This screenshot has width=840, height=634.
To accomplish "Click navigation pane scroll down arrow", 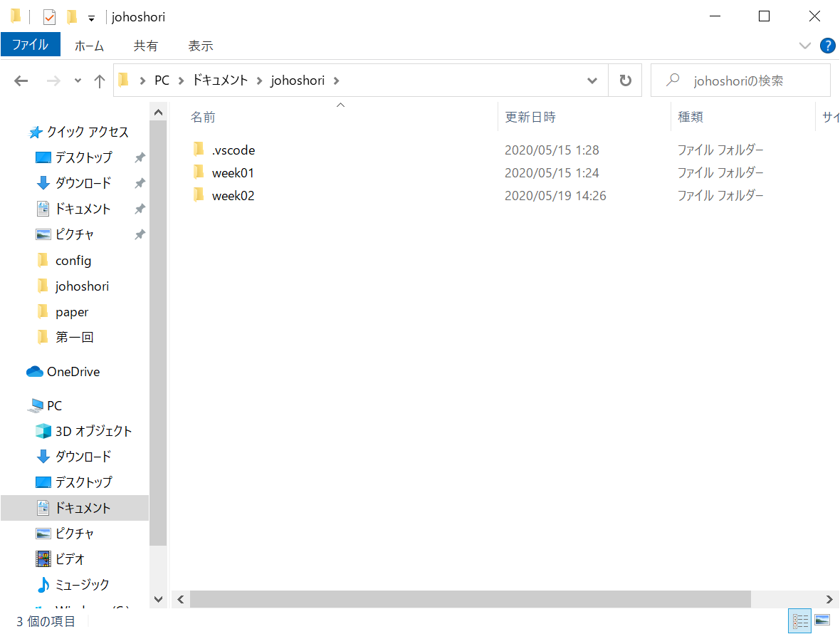I will pos(158,599).
